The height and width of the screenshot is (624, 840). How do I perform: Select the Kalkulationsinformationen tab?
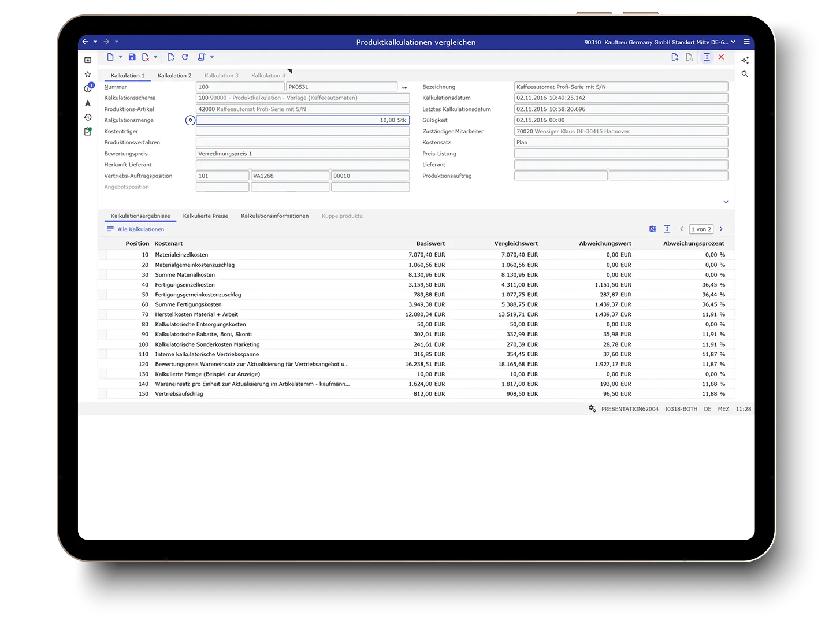(274, 216)
